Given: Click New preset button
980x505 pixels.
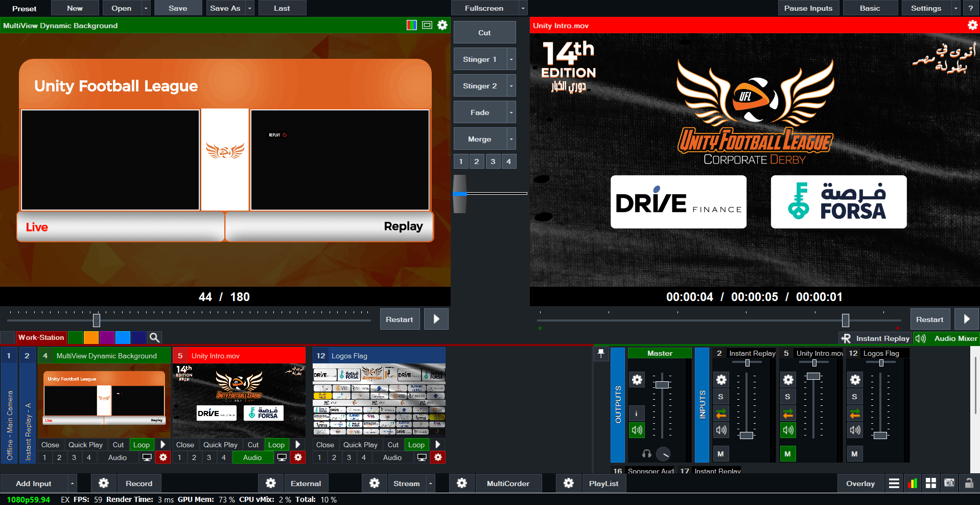Looking at the screenshot, I should [75, 8].
